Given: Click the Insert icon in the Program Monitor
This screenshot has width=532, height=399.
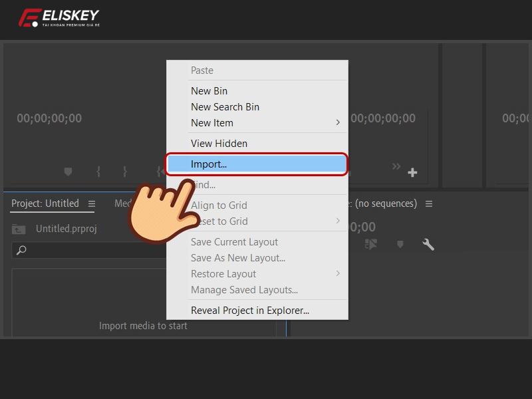Looking at the screenshot, I should pyautogui.click(x=370, y=244).
